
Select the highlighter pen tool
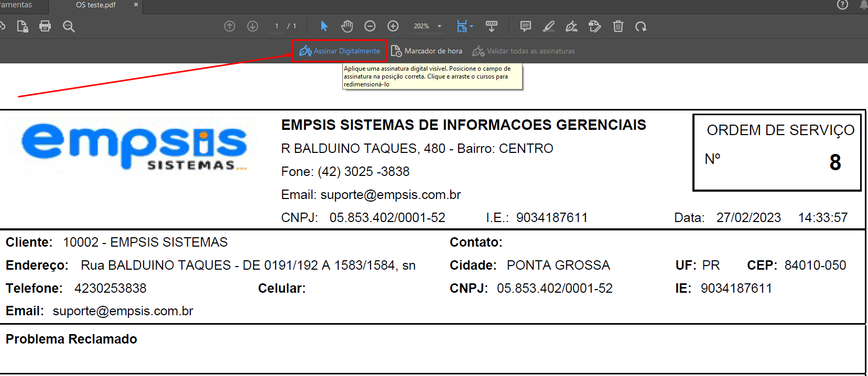549,26
